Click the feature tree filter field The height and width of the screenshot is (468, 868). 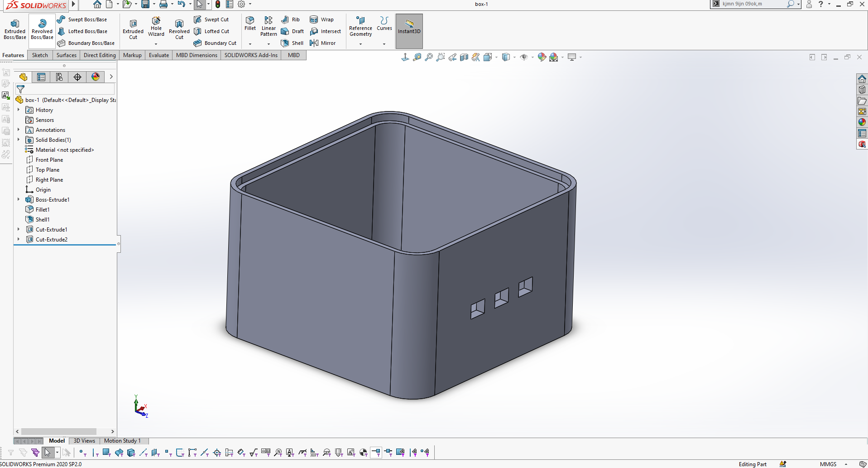pos(65,89)
